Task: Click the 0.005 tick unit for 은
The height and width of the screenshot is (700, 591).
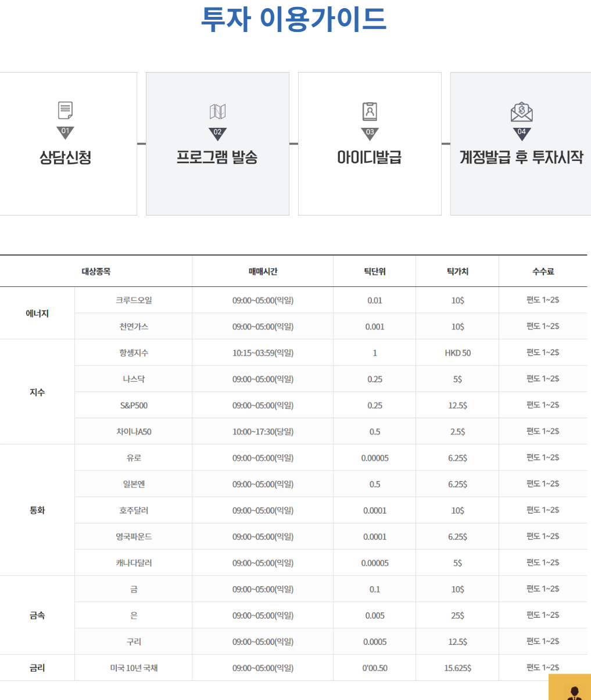Action: click(x=375, y=615)
